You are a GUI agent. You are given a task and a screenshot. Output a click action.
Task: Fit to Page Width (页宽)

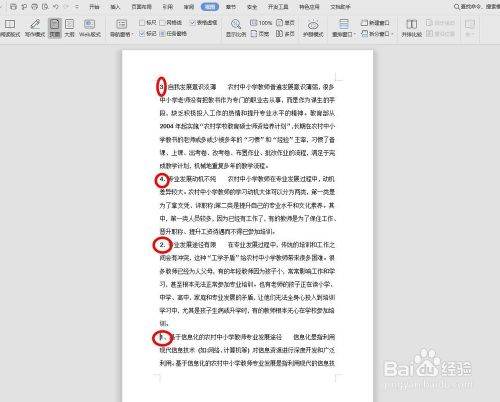point(260,34)
